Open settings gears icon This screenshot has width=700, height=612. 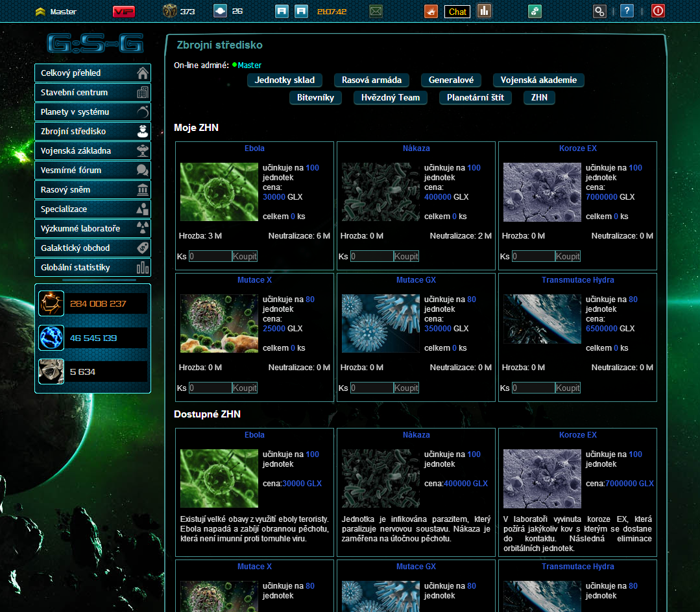(x=599, y=11)
